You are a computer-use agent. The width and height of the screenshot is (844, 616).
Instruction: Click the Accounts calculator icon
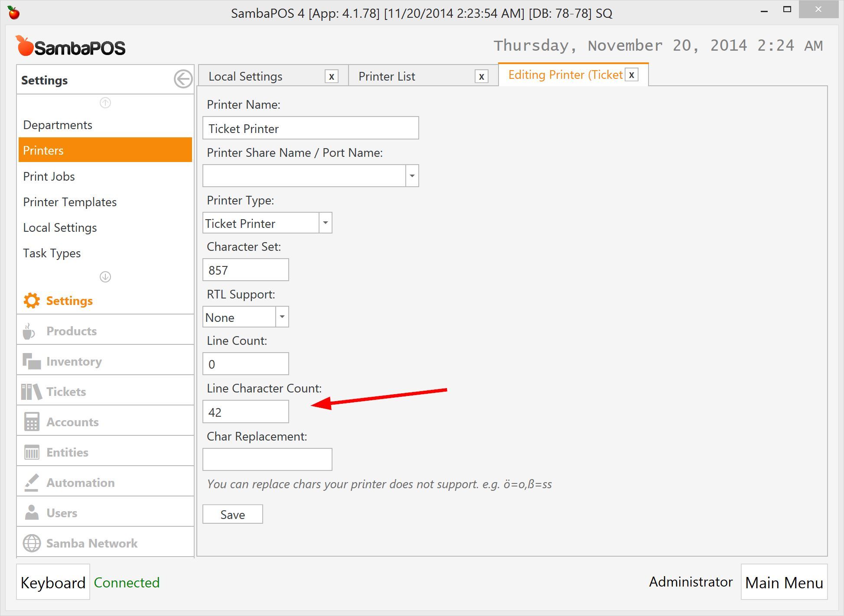coord(32,422)
